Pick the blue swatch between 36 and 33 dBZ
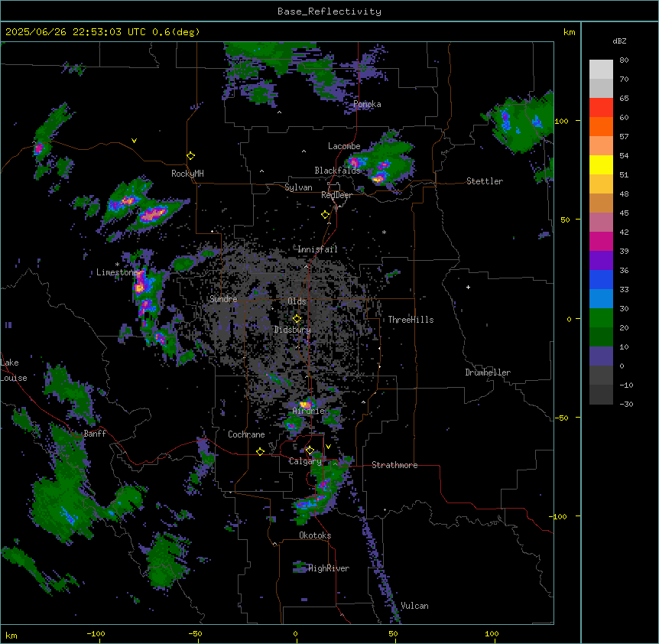Viewport: 659px width, 644px height. click(601, 279)
